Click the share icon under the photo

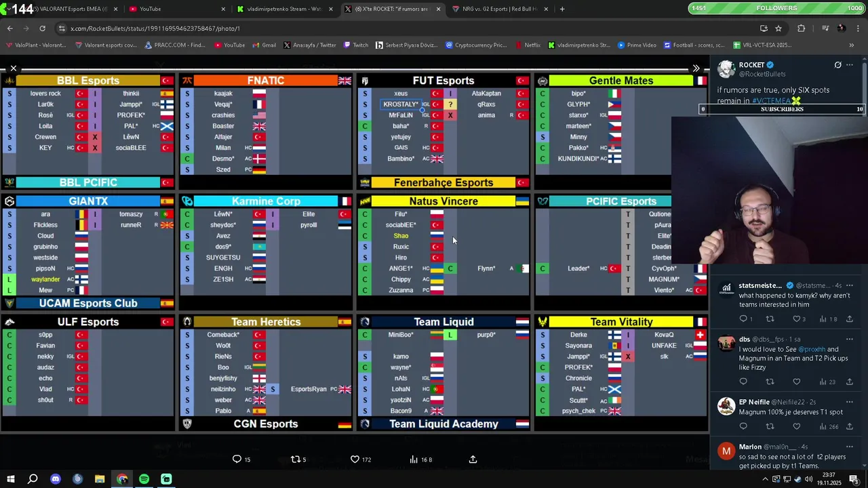(x=473, y=459)
